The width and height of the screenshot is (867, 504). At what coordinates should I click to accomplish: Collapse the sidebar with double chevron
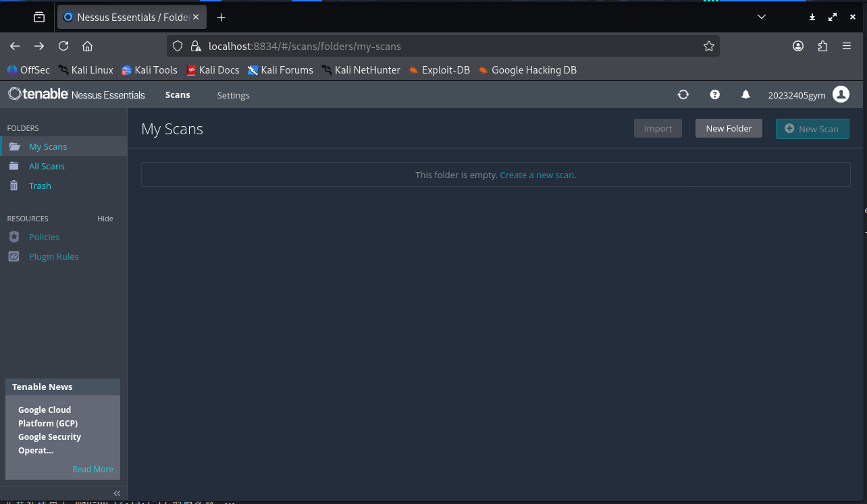pos(117,493)
